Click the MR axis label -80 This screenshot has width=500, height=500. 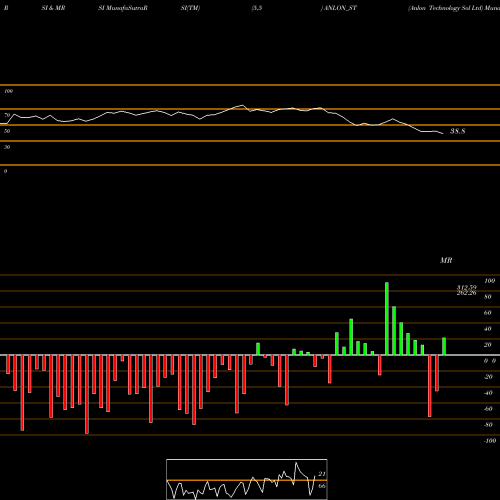(x=488, y=425)
